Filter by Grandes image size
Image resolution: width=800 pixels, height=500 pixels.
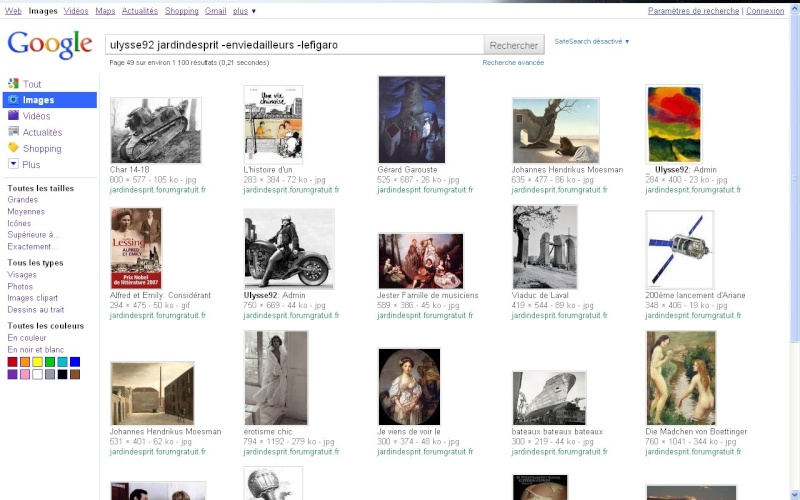pyautogui.click(x=22, y=199)
